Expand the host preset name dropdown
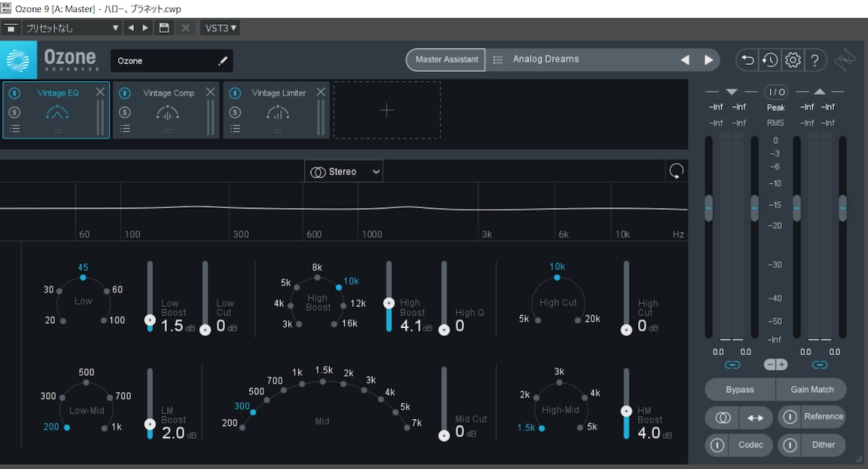 [x=71, y=28]
